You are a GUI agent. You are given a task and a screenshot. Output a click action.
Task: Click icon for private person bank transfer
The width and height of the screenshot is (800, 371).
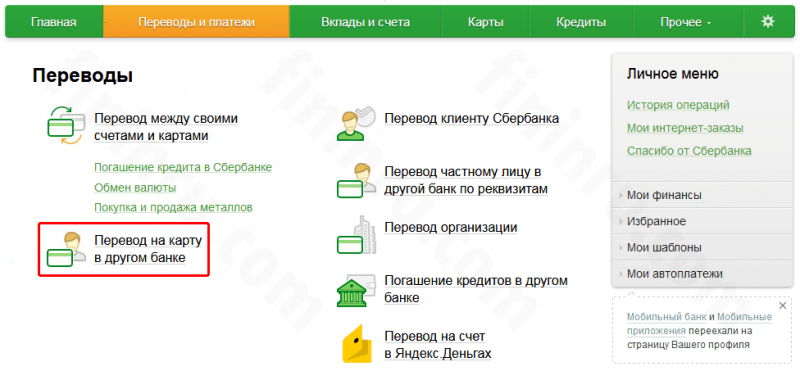[356, 180]
